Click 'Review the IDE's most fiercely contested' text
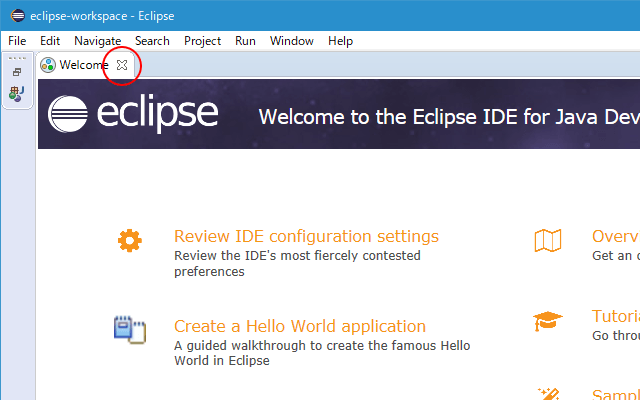The image size is (640, 400). pyautogui.click(x=297, y=256)
